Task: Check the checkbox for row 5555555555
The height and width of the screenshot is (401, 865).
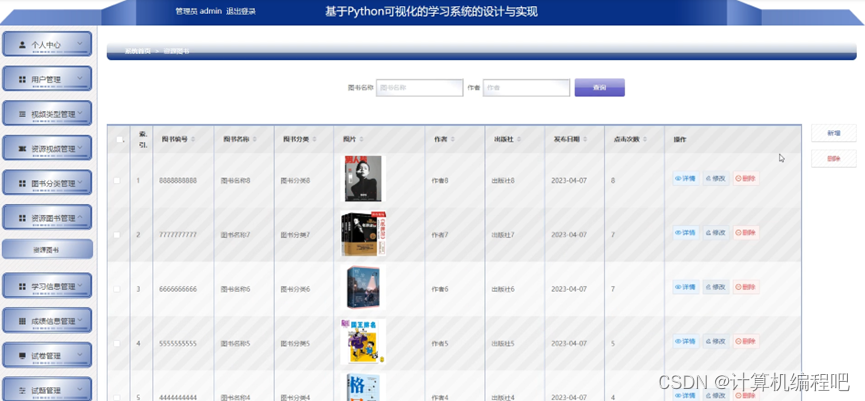Action: [x=116, y=343]
